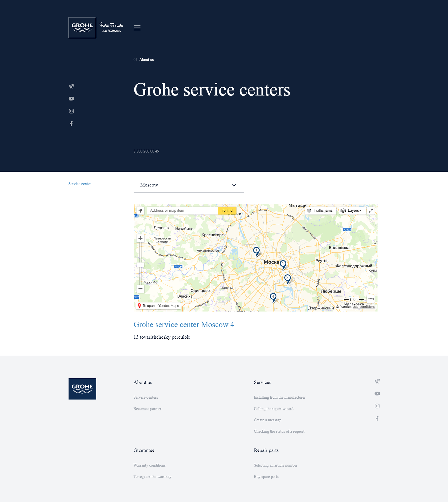The image size is (448, 502).
Task: Click address or map item input field
Action: tap(182, 210)
